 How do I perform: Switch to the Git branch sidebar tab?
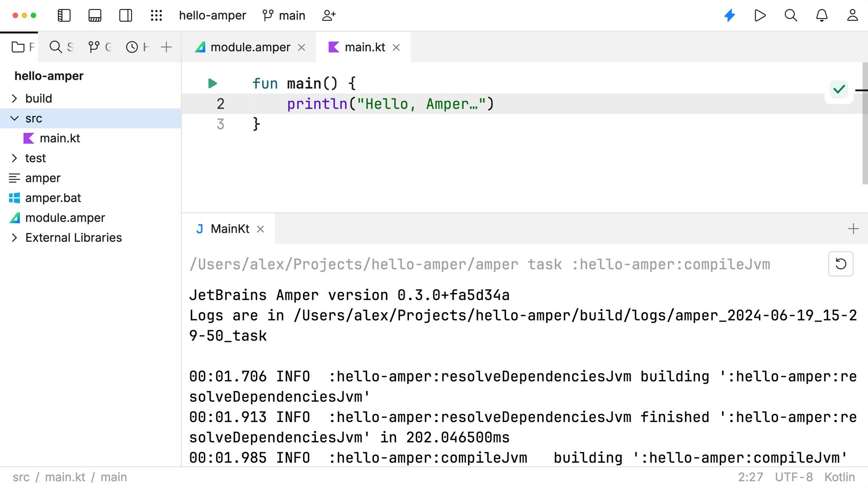click(100, 47)
